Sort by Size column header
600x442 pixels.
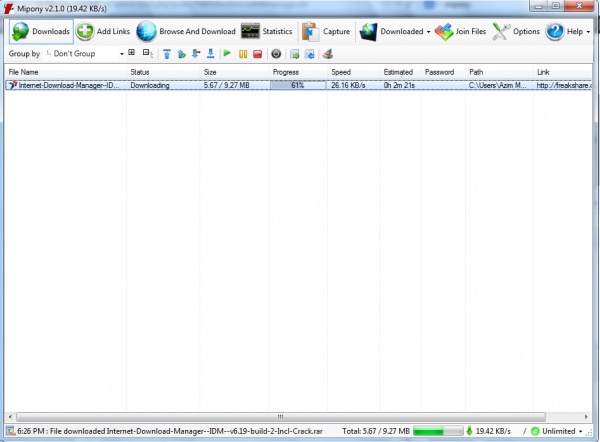[x=234, y=72]
